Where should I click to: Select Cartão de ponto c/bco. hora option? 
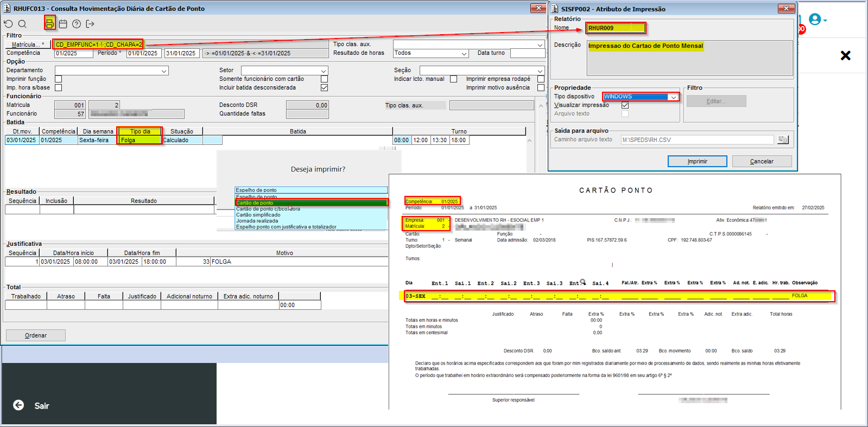(x=311, y=209)
